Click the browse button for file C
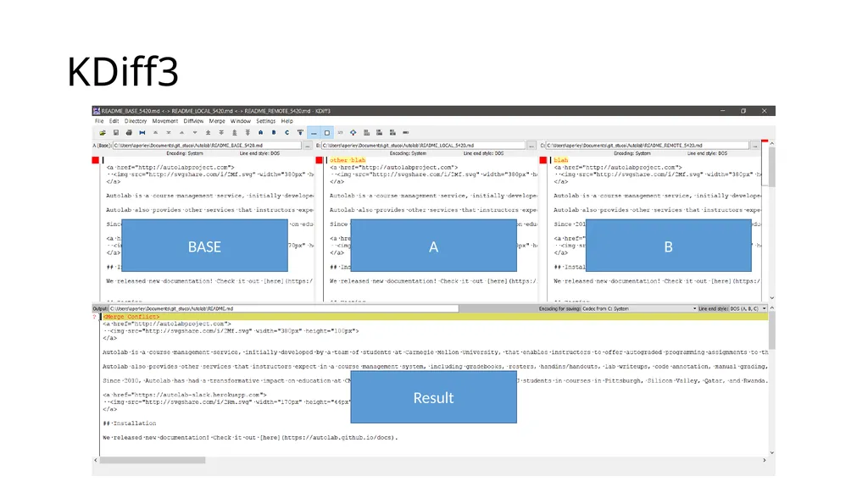868x487 pixels. 755,146
